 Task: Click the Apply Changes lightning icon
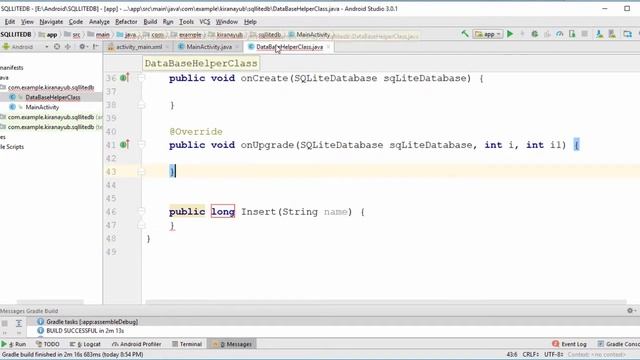click(522, 34)
